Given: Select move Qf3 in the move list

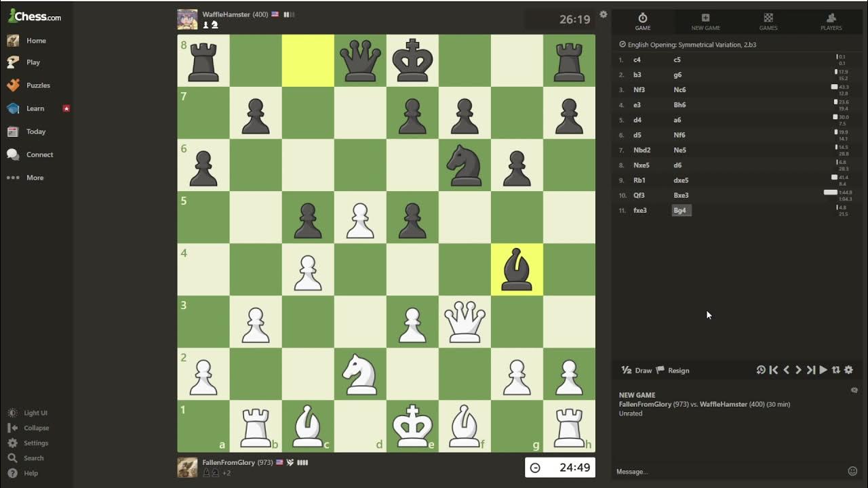Looking at the screenshot, I should [x=639, y=195].
